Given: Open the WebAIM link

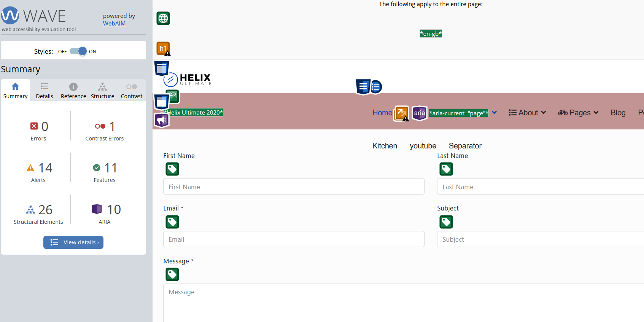Looking at the screenshot, I should pyautogui.click(x=114, y=23).
